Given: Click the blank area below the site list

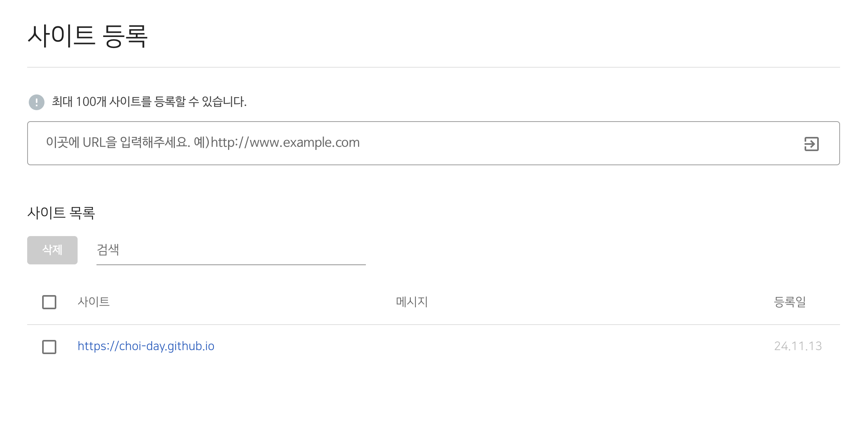Looking at the screenshot, I should pos(433,397).
